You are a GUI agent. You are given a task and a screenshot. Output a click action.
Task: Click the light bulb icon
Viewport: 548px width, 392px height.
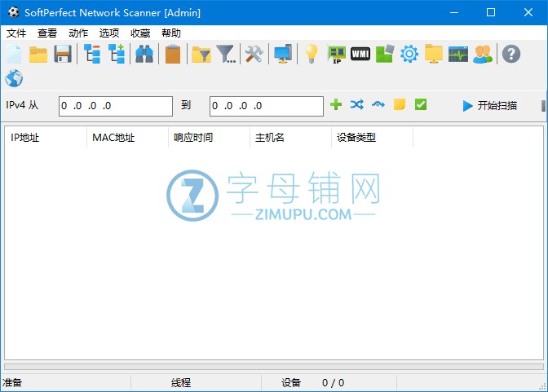tap(311, 54)
